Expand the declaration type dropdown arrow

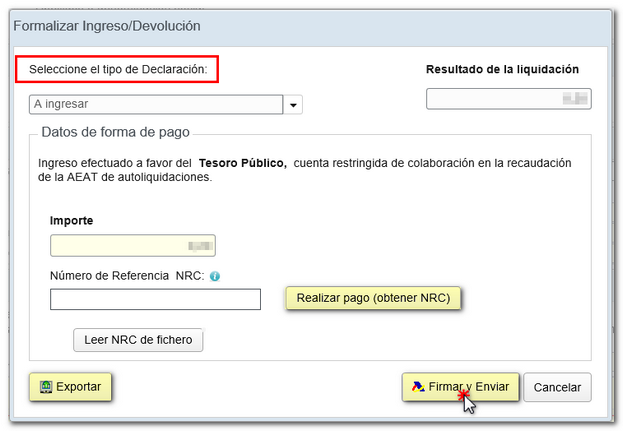294,104
